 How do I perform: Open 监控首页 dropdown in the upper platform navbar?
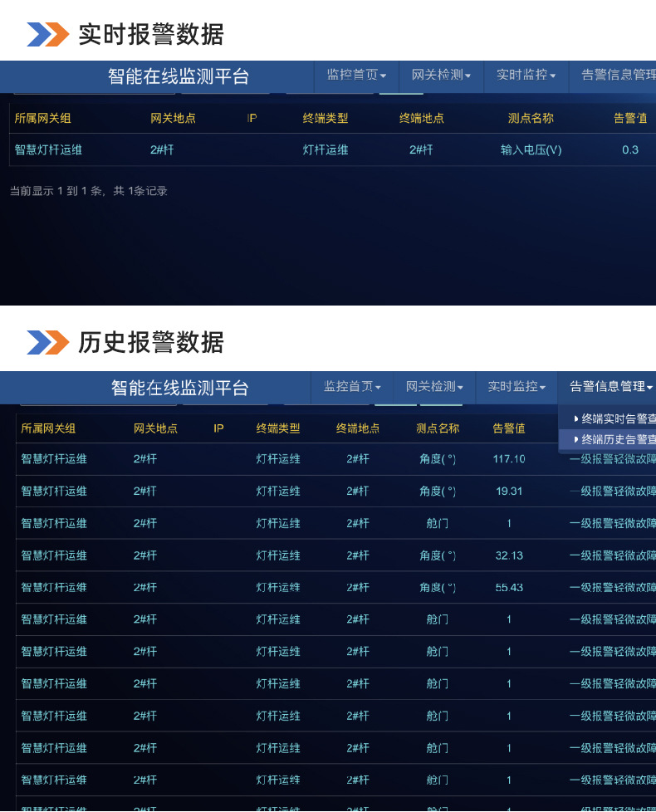356,75
